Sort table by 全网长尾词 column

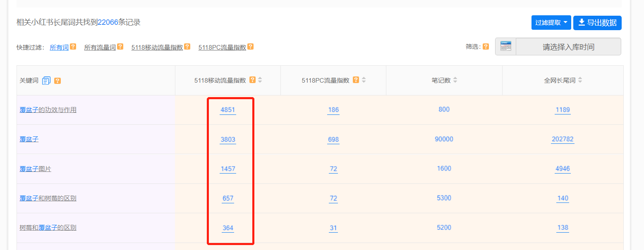coord(580,80)
